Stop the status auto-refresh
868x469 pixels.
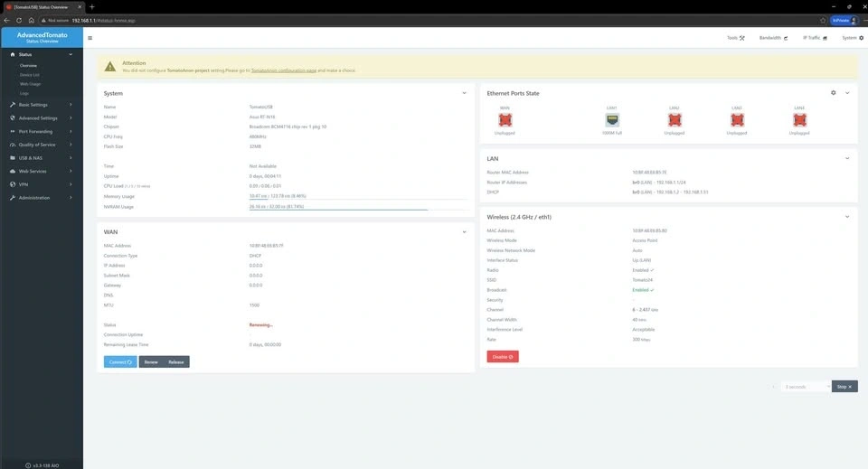[844, 387]
